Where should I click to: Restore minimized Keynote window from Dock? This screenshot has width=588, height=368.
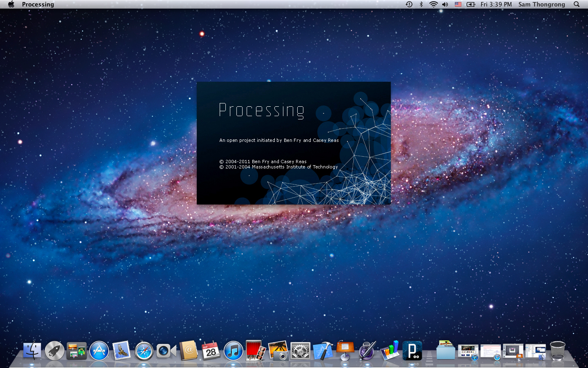pyautogui.click(x=513, y=352)
